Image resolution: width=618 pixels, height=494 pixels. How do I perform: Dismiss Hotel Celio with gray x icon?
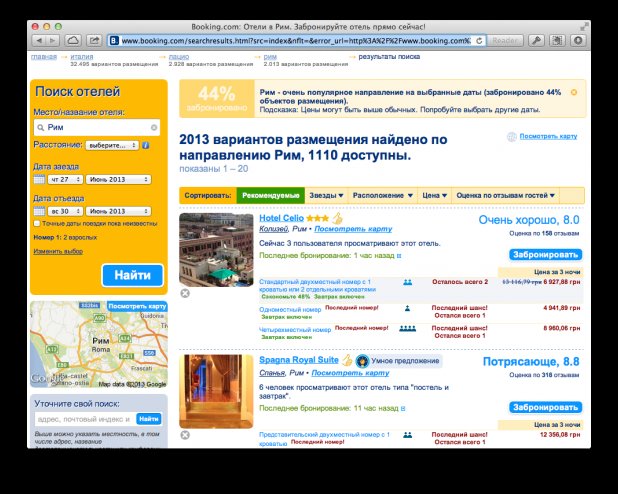(184, 293)
